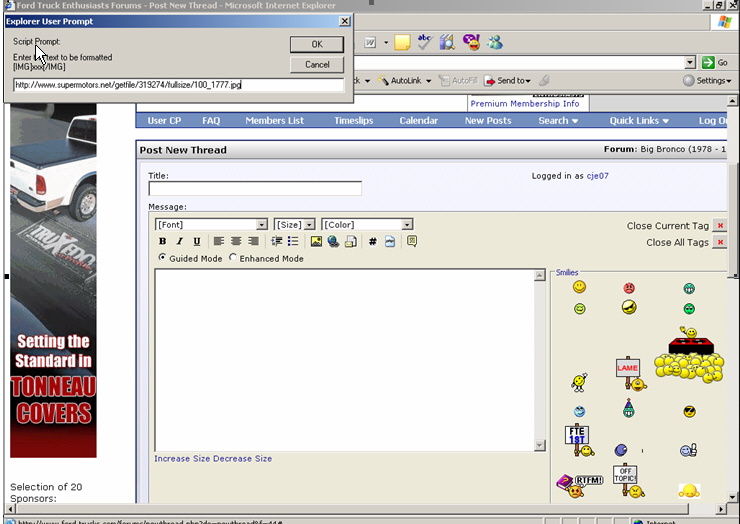
Task: Click the Insert Image icon
Action: [x=316, y=241]
